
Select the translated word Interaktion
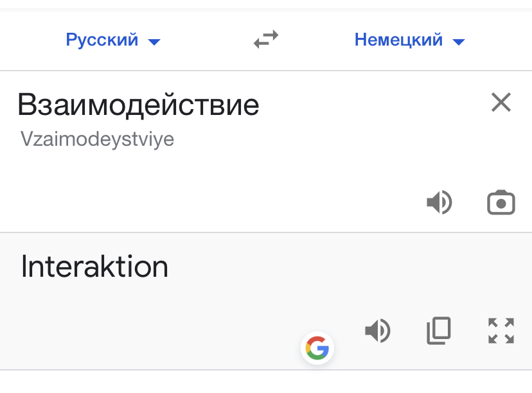point(94,266)
